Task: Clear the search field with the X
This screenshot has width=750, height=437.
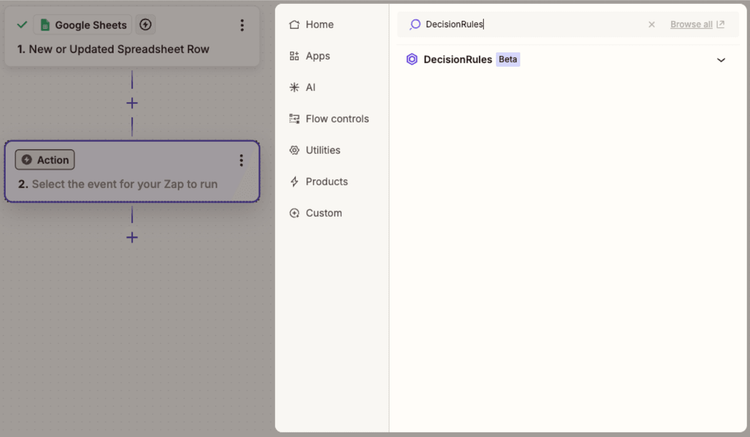Action: point(652,24)
